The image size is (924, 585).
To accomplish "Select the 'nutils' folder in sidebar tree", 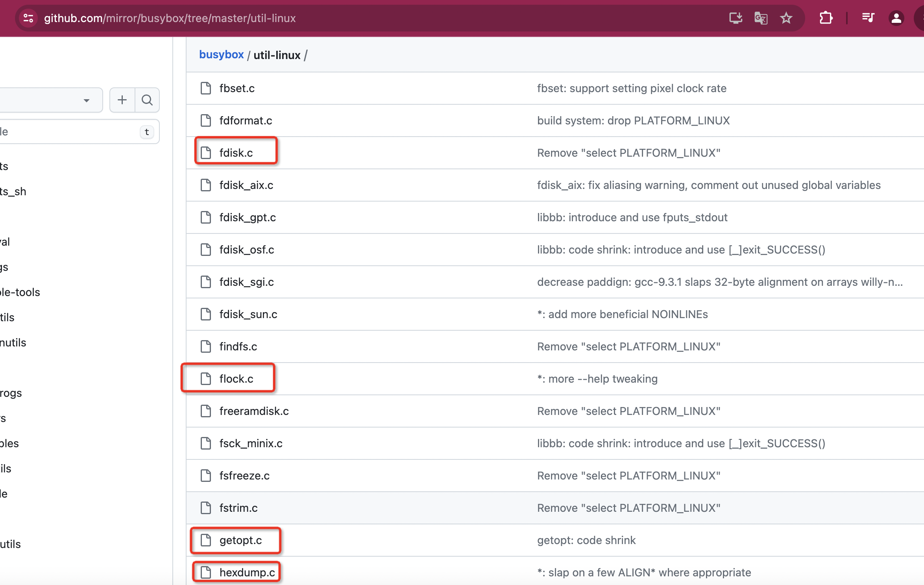I will [x=13, y=342].
